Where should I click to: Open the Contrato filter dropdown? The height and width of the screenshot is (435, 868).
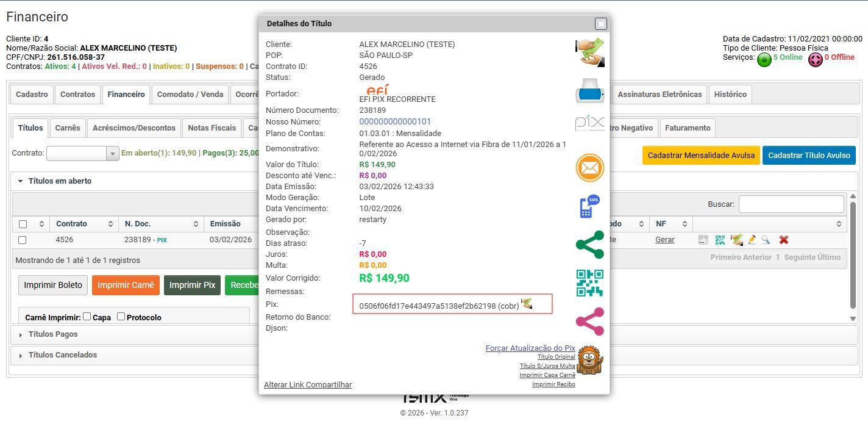tap(112, 154)
